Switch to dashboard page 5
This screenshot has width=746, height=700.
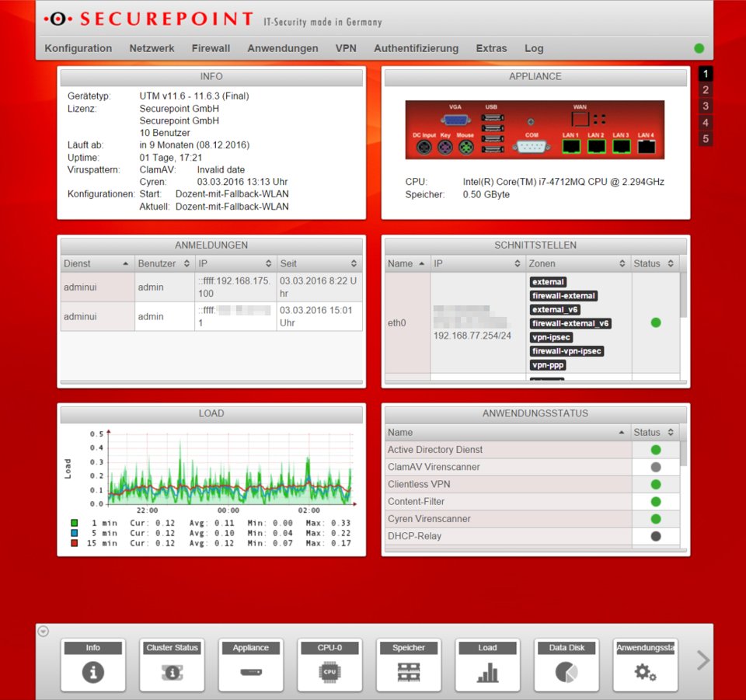[x=706, y=139]
